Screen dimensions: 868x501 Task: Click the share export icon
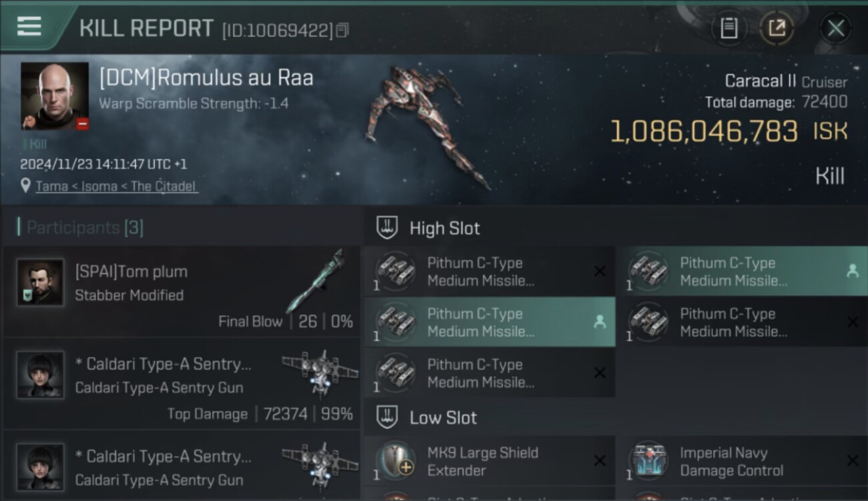click(x=777, y=29)
